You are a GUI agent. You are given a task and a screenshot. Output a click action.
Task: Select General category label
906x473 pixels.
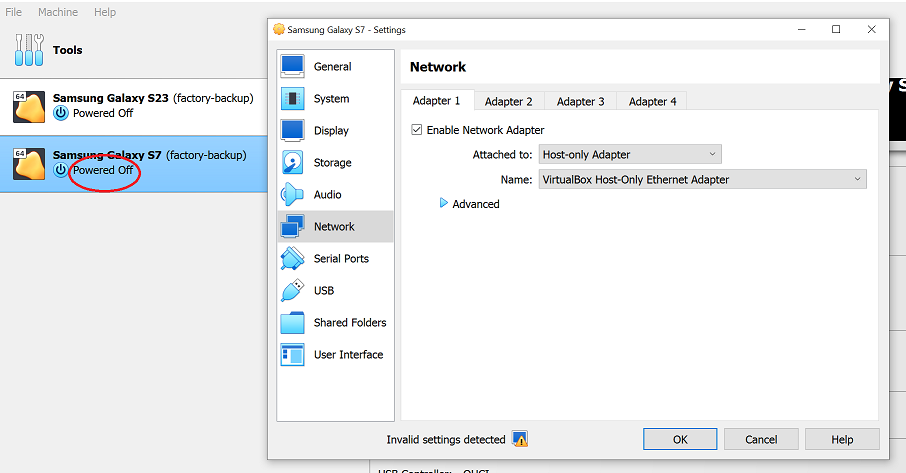coord(332,66)
